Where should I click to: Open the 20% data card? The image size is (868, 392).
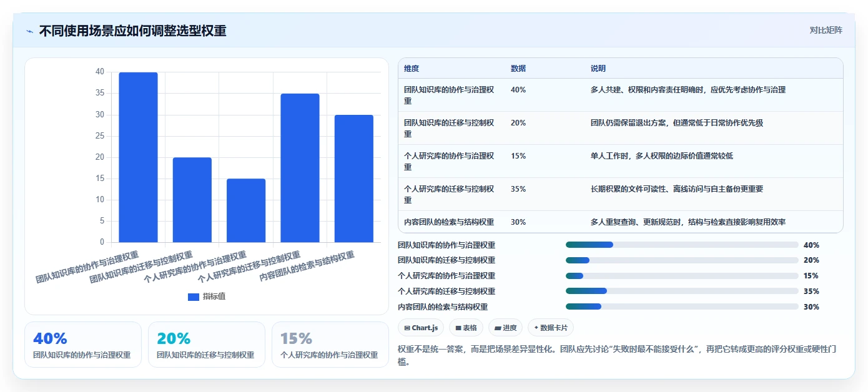pos(207,345)
